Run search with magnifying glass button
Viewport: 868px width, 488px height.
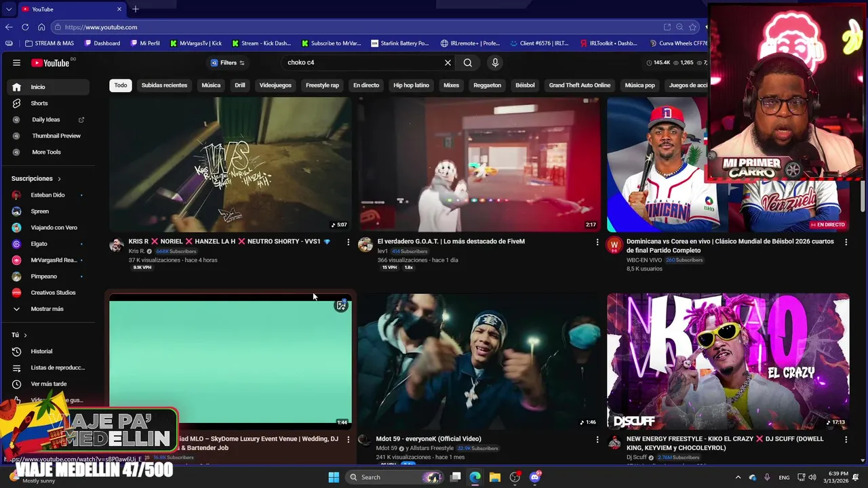tap(468, 62)
